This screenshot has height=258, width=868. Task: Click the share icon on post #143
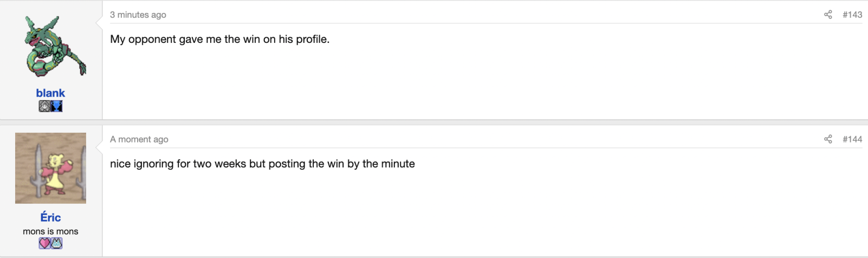click(x=828, y=15)
